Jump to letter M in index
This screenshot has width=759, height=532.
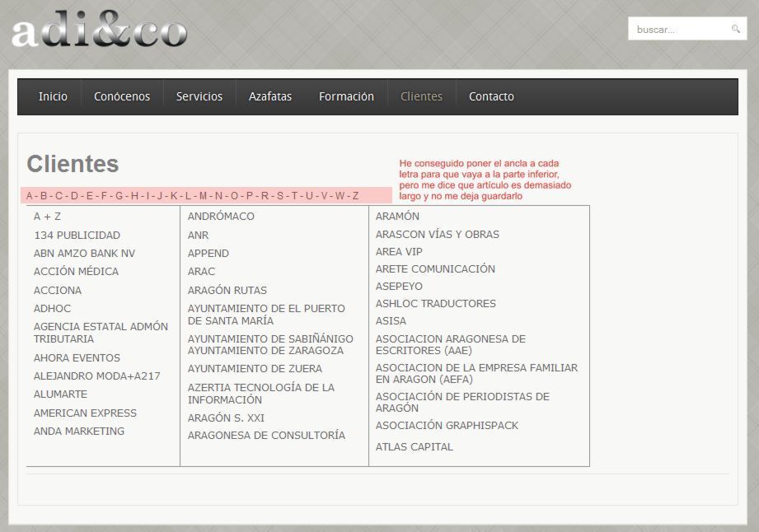tap(203, 196)
